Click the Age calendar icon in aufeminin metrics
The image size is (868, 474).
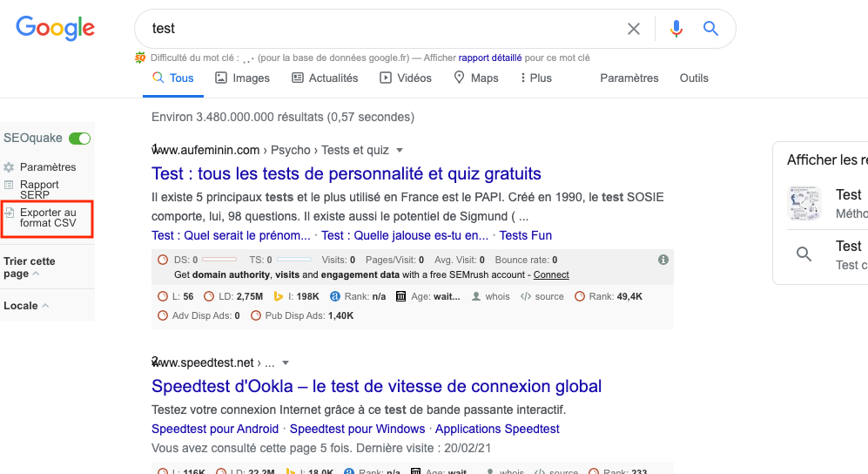[x=400, y=296]
